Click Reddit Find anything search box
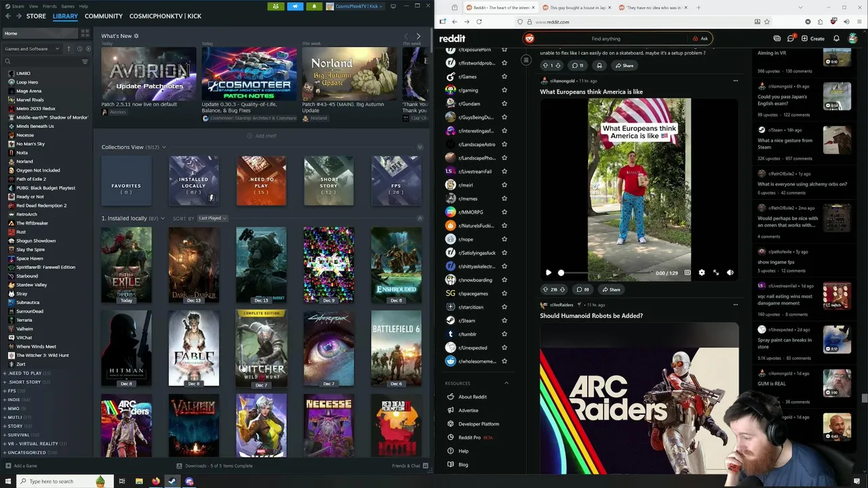Viewport: 868px width, 488px height. tap(606, 39)
